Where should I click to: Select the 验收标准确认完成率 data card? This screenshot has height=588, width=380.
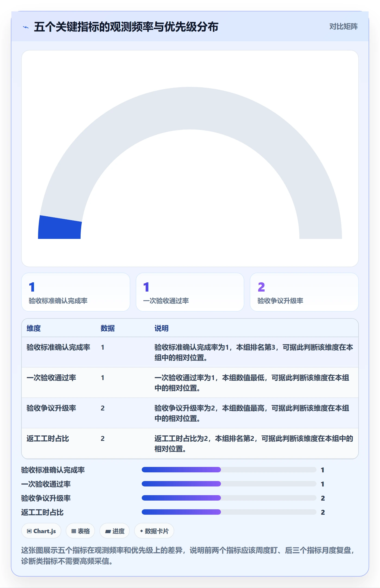[x=76, y=292]
